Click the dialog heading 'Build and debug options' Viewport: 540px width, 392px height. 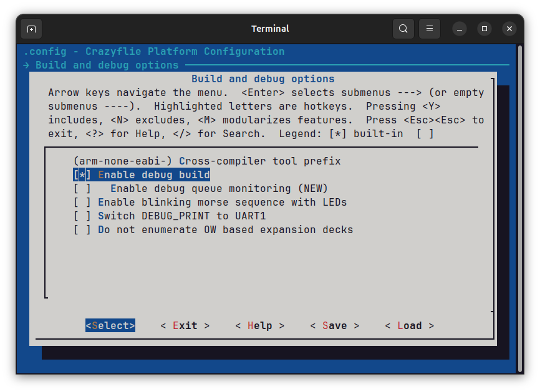tap(263, 79)
